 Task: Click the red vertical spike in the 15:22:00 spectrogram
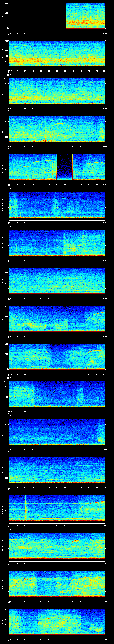click(26, 508)
